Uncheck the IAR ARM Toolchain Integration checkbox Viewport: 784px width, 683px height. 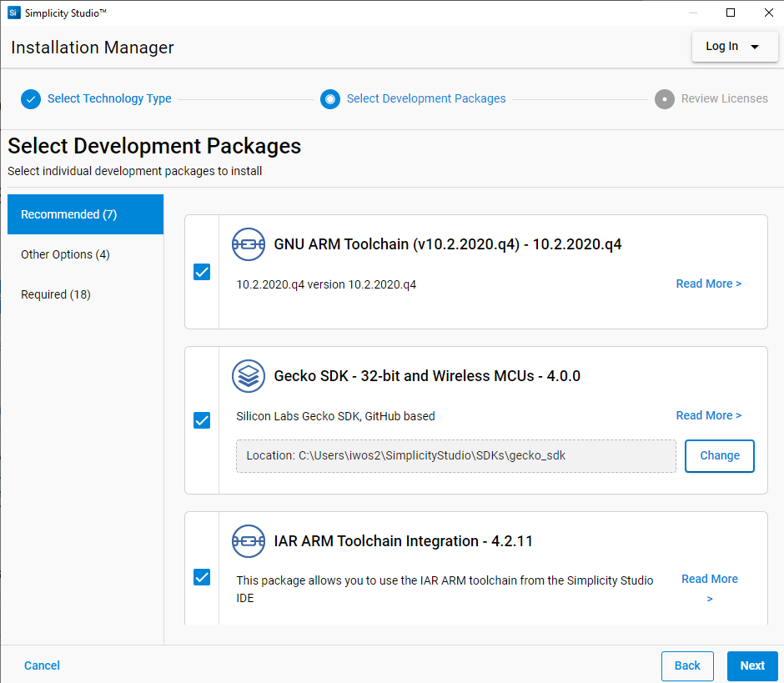202,577
